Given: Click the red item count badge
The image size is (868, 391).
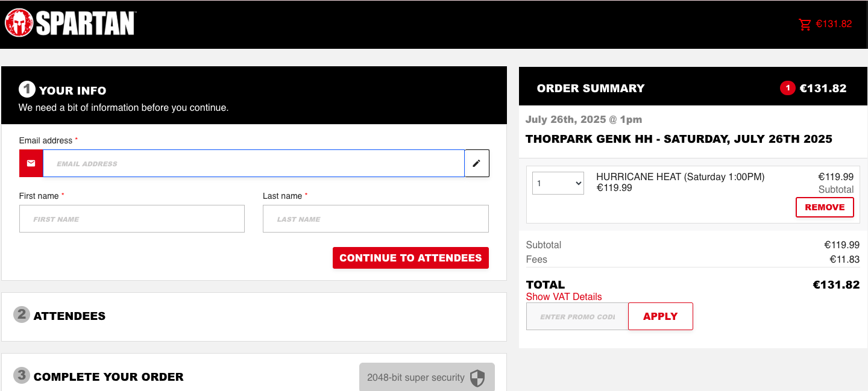Looking at the screenshot, I should coord(787,89).
